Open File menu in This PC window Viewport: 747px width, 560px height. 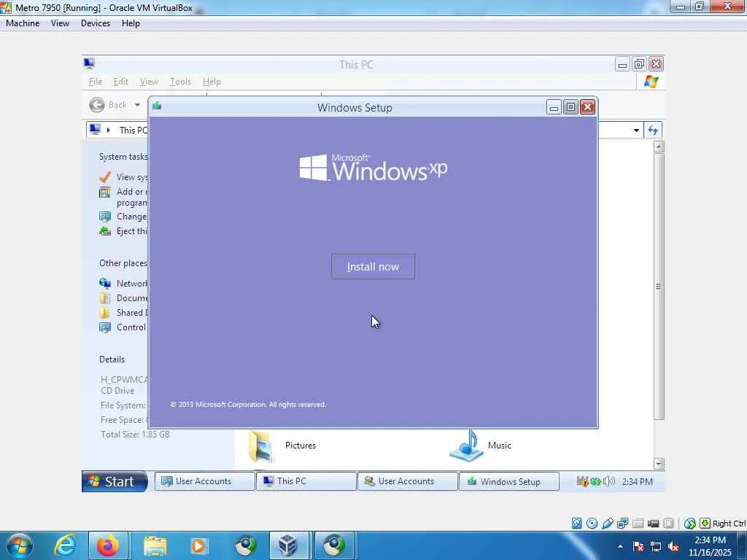pyautogui.click(x=96, y=82)
